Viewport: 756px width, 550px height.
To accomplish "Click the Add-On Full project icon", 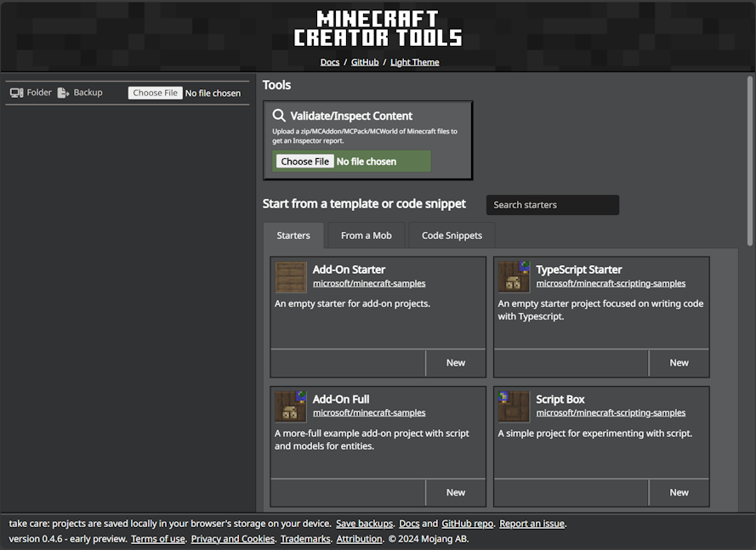I will click(290, 406).
